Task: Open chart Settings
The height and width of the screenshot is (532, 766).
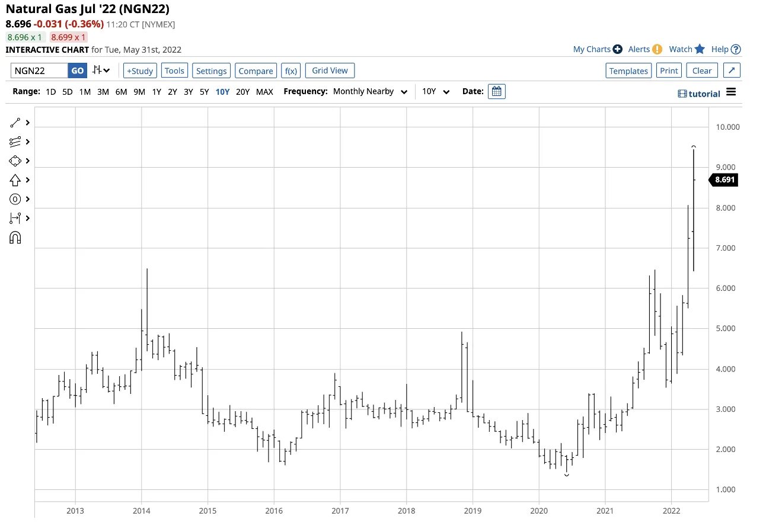Action: [x=211, y=70]
